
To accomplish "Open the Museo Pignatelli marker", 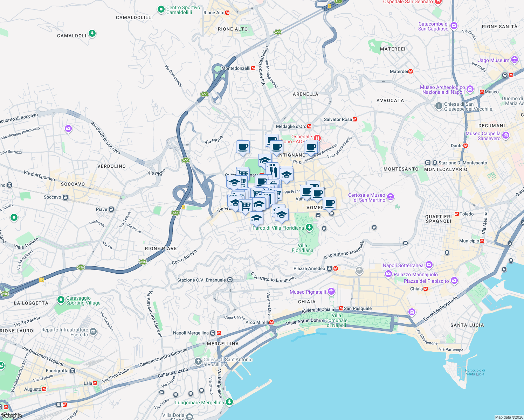I will [331, 291].
